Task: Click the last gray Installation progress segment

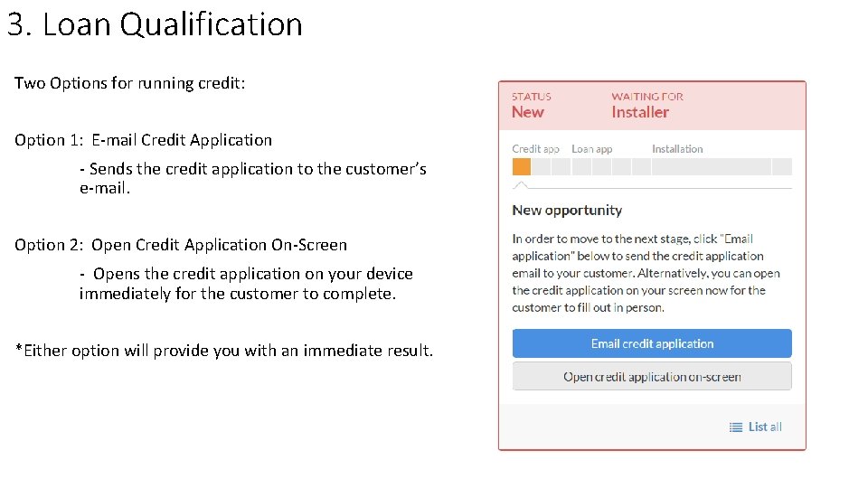Action: [x=781, y=166]
